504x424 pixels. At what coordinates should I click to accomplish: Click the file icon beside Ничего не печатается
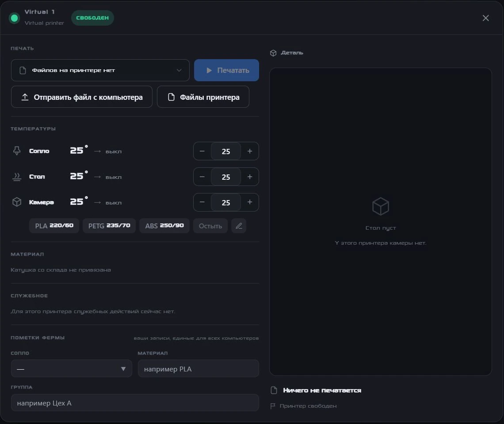pos(274,390)
